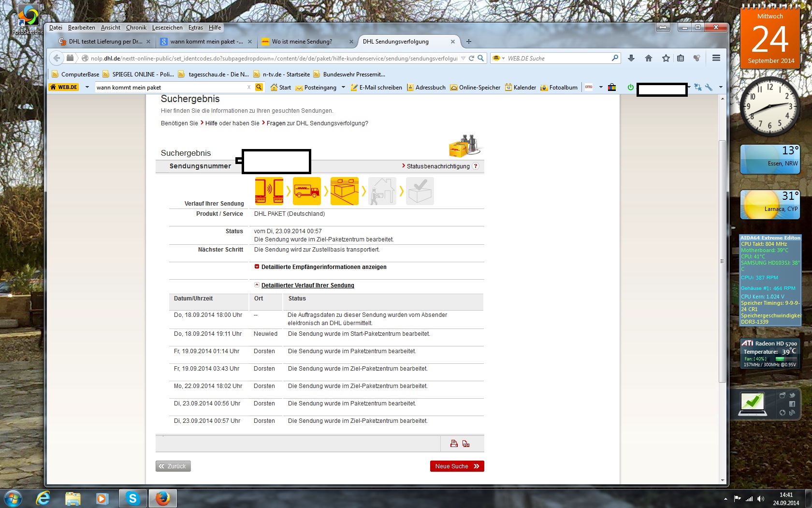Viewport: 812px width, 508px height.
Task: Show hidden system tray icons arrow
Action: click(725, 499)
